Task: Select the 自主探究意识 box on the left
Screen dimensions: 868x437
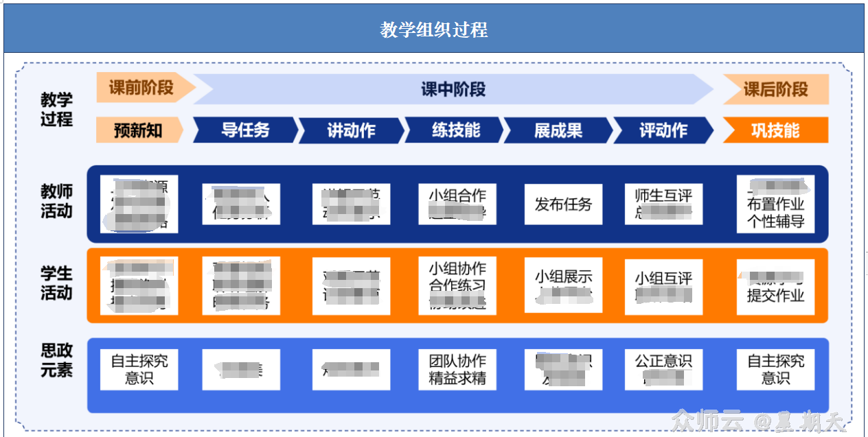Action: coord(139,369)
